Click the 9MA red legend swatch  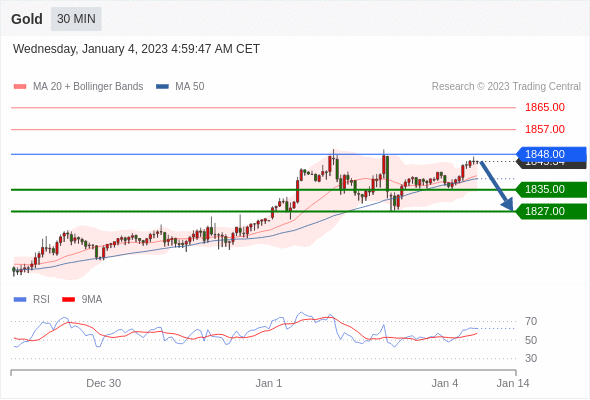pyautogui.click(x=68, y=300)
